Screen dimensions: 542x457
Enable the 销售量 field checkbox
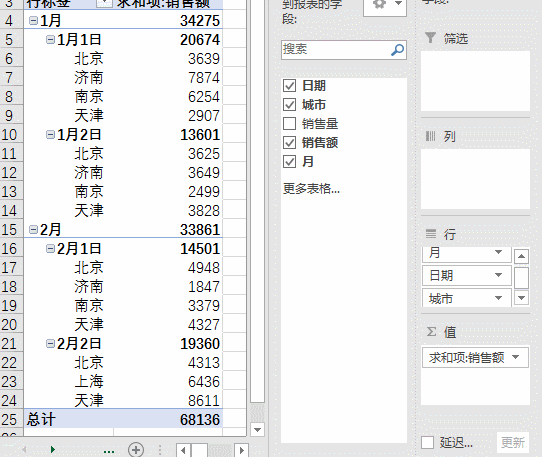(289, 123)
